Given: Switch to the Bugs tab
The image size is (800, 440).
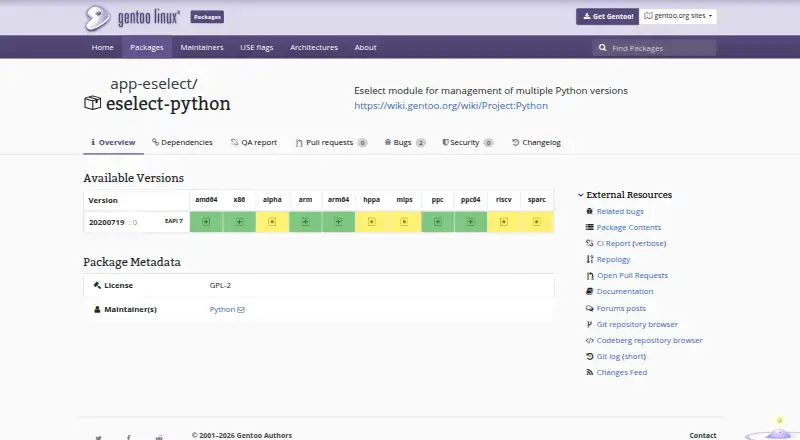Looking at the screenshot, I should pyautogui.click(x=405, y=142).
